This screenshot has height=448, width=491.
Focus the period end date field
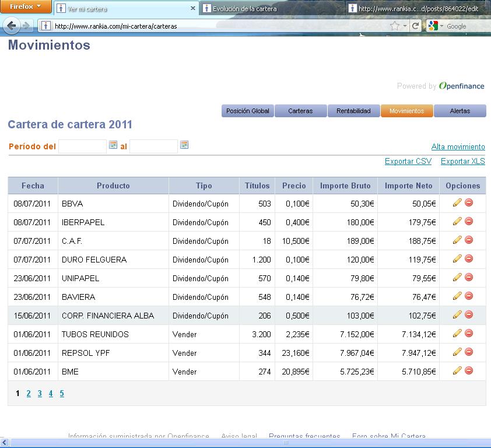[x=154, y=146]
